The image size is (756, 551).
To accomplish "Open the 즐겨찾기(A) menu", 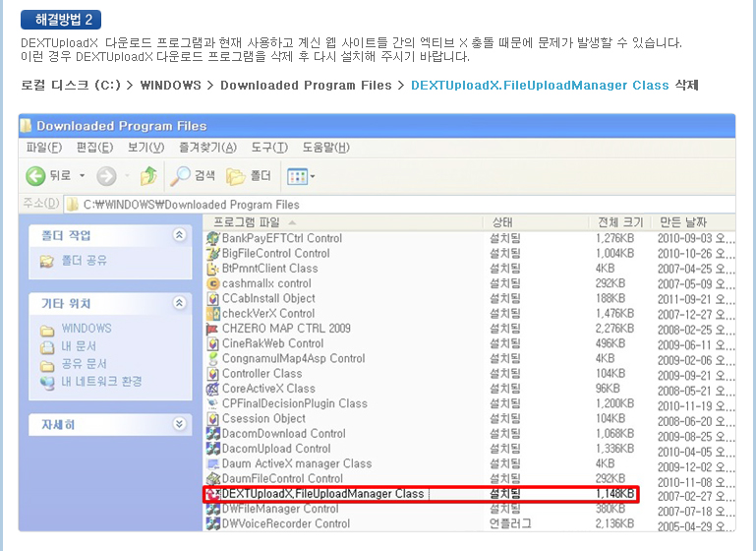I will [207, 148].
